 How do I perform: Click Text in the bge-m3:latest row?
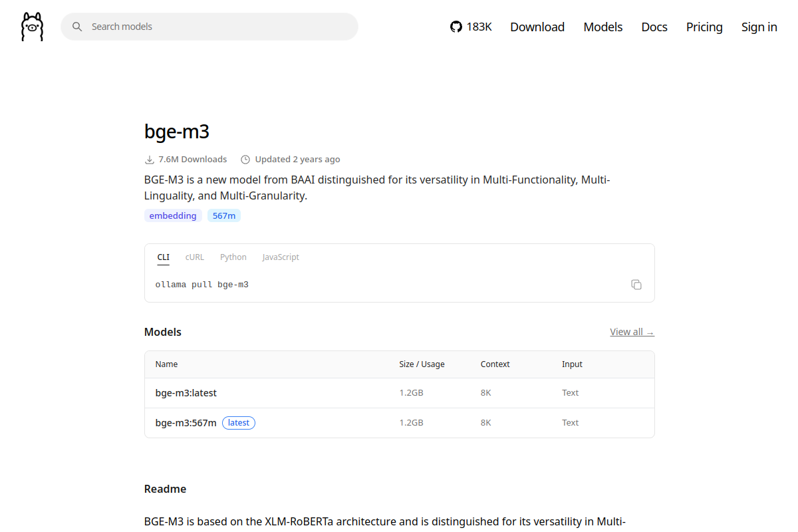coord(571,393)
